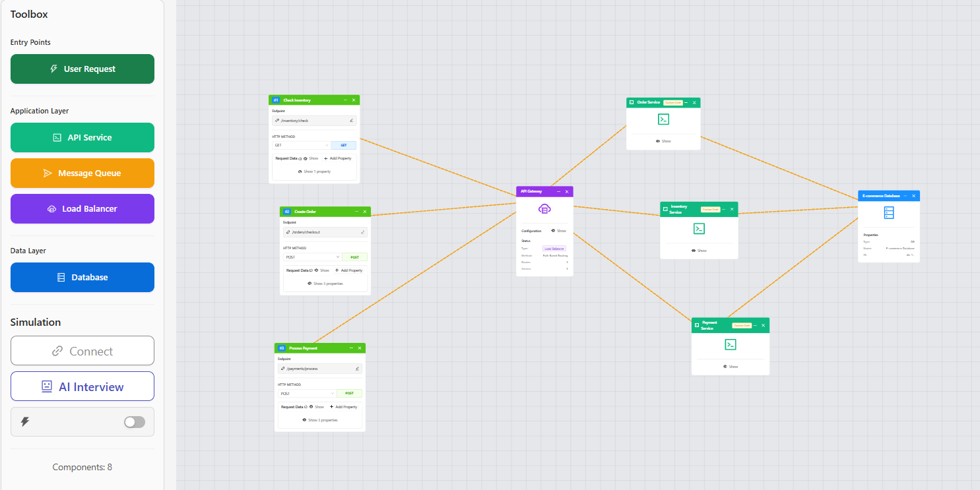Click Add Property in Check Inventory node
The image size is (980, 490).
[338, 158]
